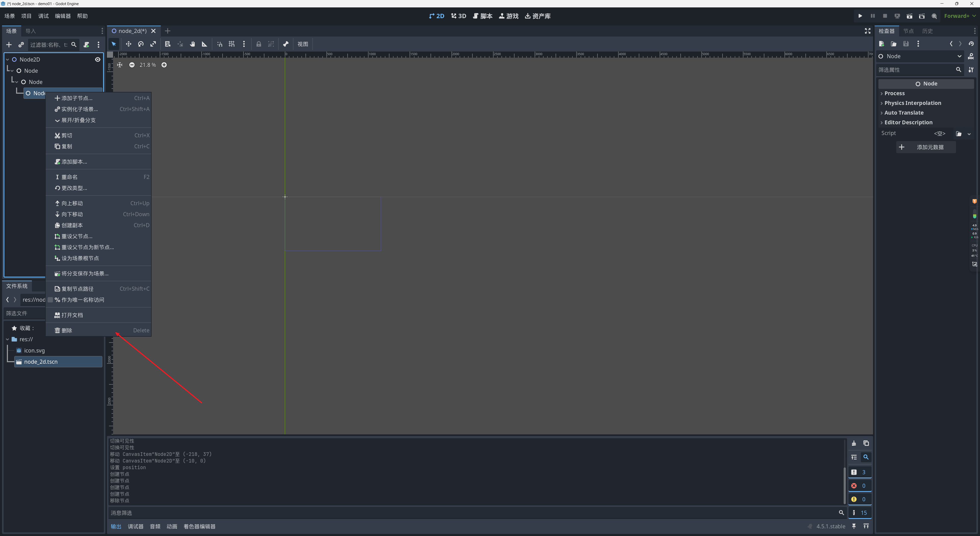Screen dimensions: 980x536
Task: Open the Forward+ renderer dropdown
Action: [x=959, y=16]
